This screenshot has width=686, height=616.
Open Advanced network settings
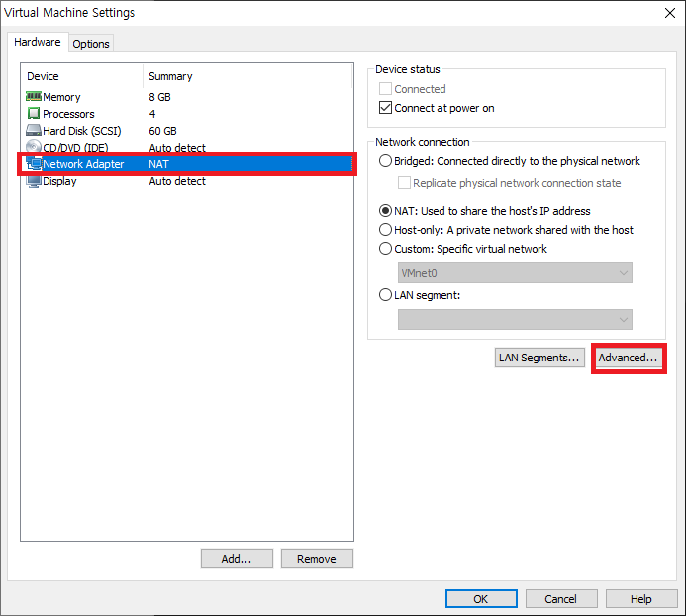tap(629, 358)
